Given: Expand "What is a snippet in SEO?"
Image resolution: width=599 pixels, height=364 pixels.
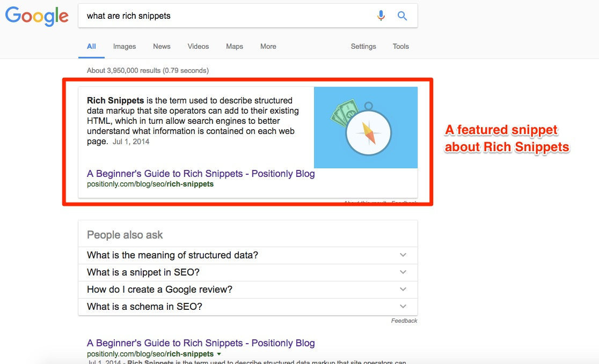Looking at the screenshot, I should (x=247, y=272).
